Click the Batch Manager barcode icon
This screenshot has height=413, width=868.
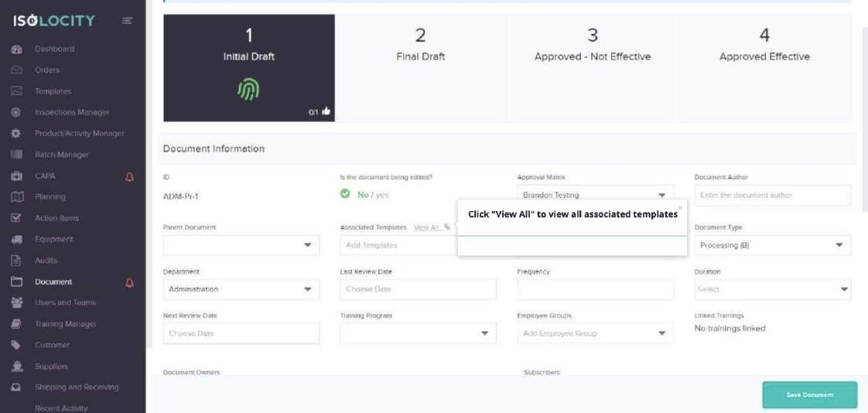click(x=16, y=155)
